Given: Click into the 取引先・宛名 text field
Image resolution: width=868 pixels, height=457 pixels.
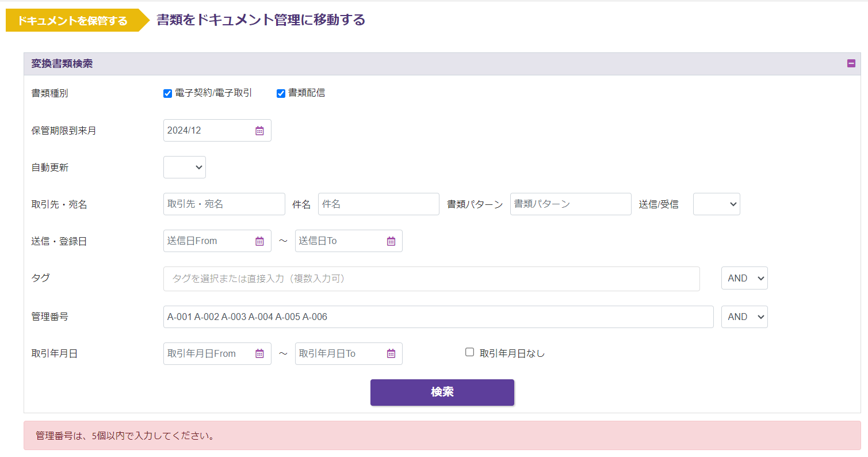Looking at the screenshot, I should [x=224, y=204].
